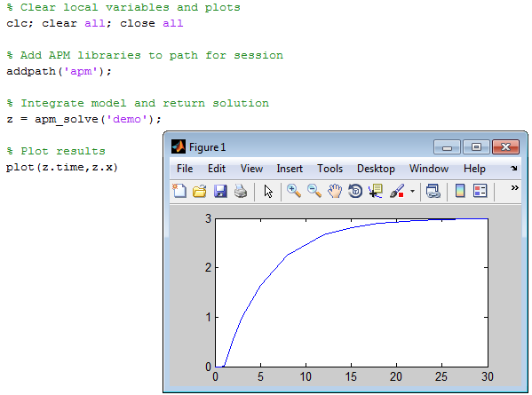Save the figure with the floppy disk icon

(x=220, y=191)
